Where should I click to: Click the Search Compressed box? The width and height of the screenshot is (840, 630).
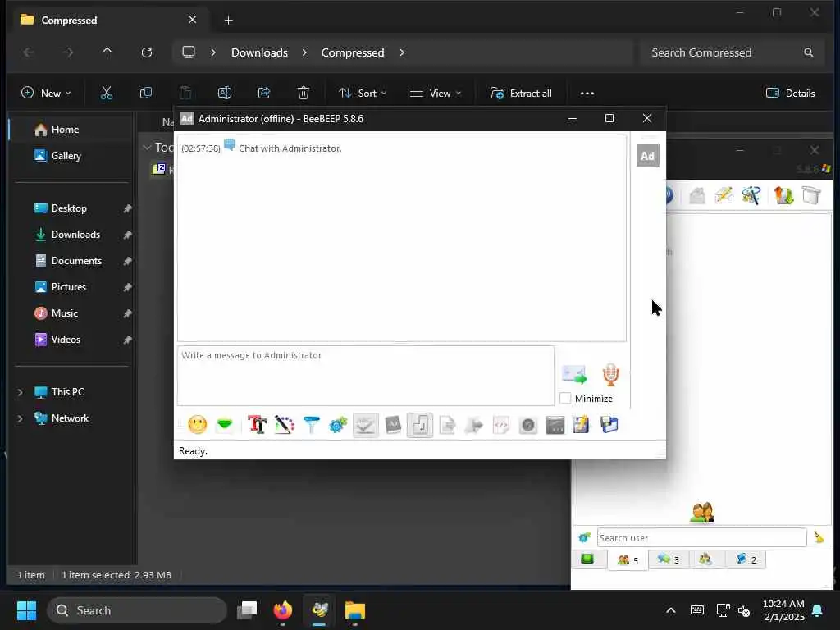731,52
